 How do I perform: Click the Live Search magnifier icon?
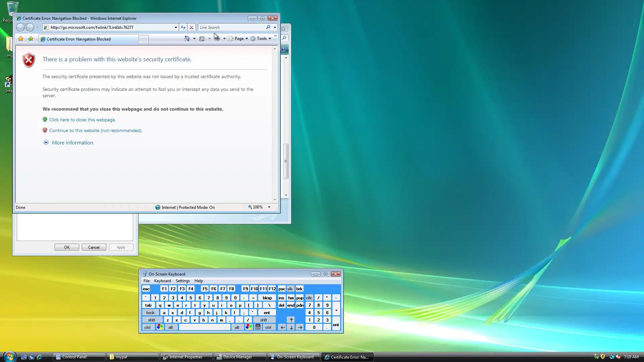pyautogui.click(x=268, y=27)
